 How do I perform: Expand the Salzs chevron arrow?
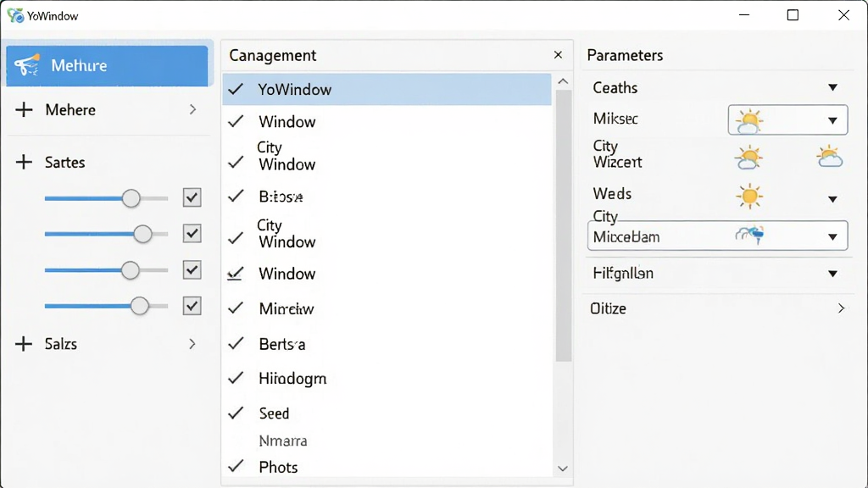[x=192, y=344]
